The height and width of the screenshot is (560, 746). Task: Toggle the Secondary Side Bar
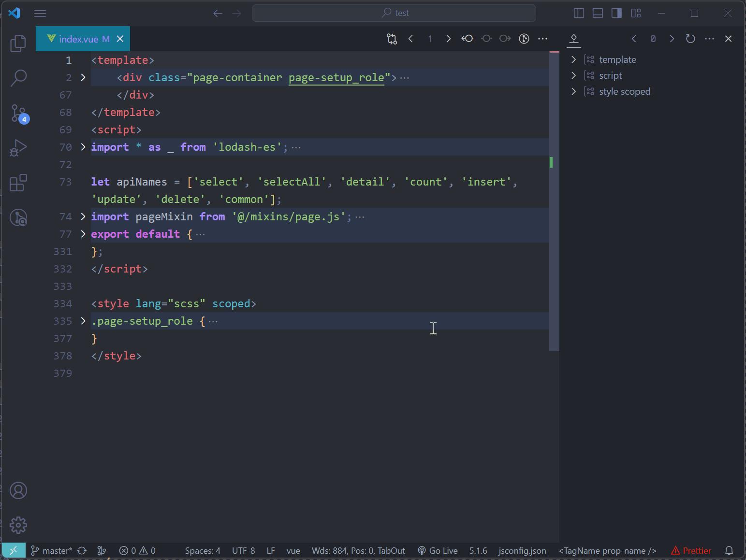point(616,13)
